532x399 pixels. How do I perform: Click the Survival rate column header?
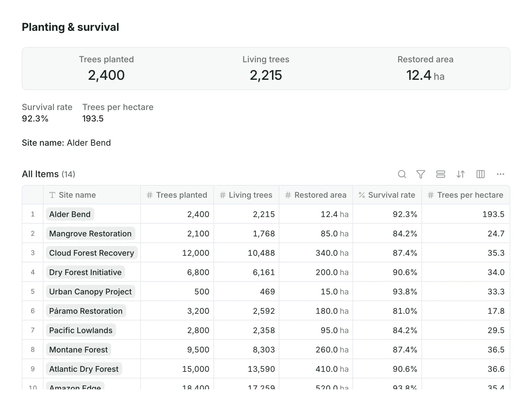(x=387, y=195)
